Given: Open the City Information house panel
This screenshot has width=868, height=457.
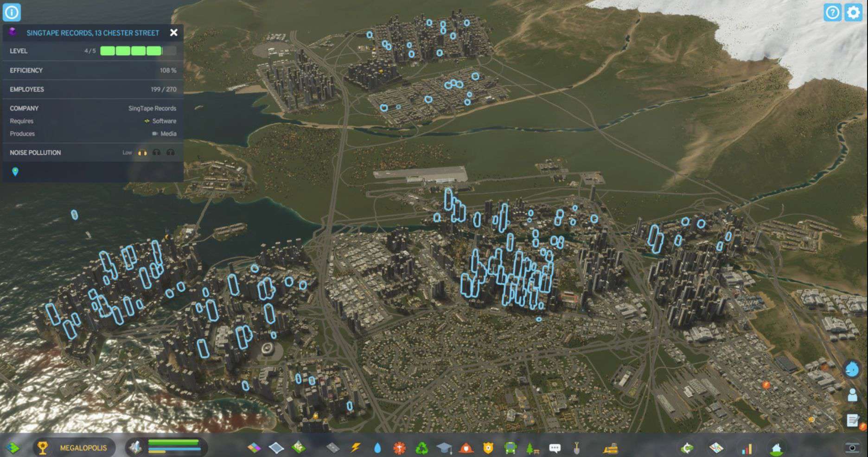Looking at the screenshot, I should (777, 448).
